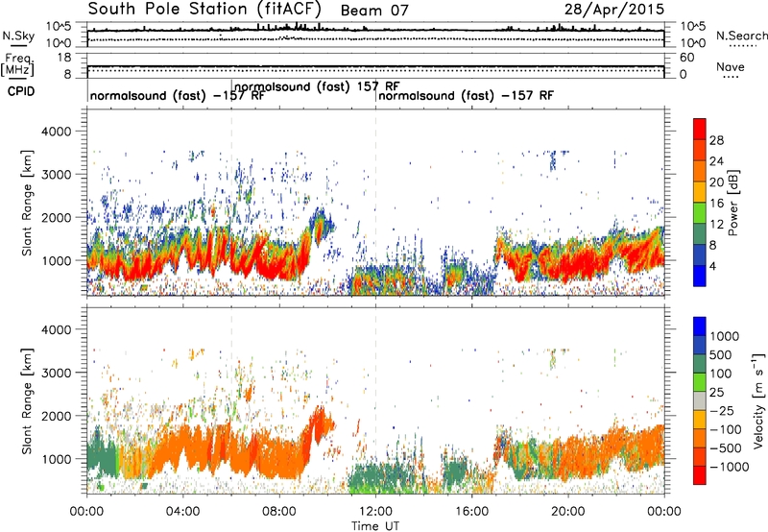768x532 pixels.
Task: Click the 20:00 time tick label
Action: pyautogui.click(x=568, y=512)
